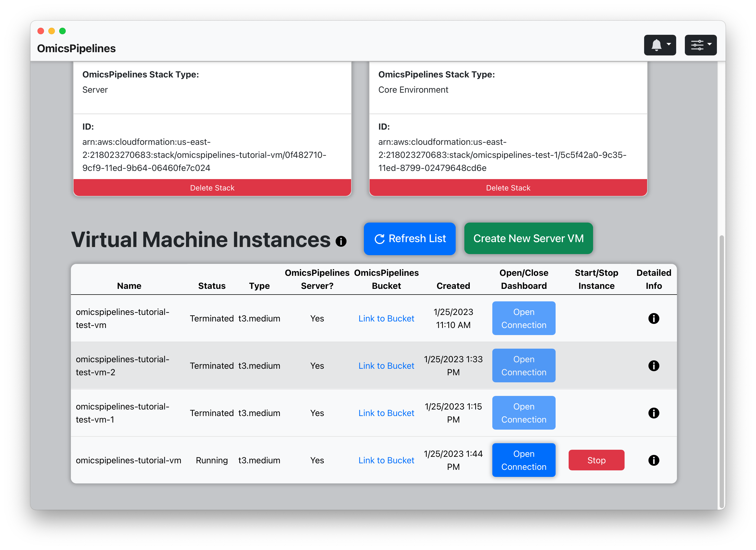Click the Created column header
This screenshot has width=756, height=550.
click(453, 286)
